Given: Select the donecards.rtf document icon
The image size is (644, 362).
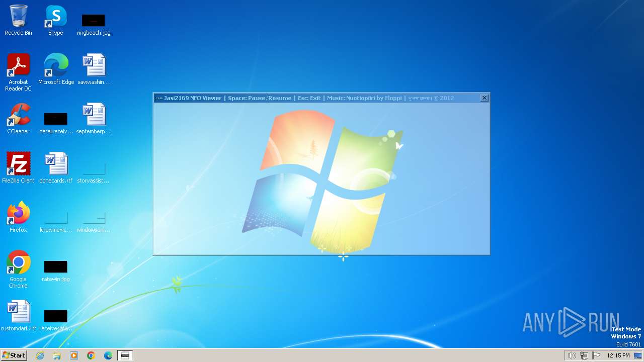Looking at the screenshot, I should [56, 167].
